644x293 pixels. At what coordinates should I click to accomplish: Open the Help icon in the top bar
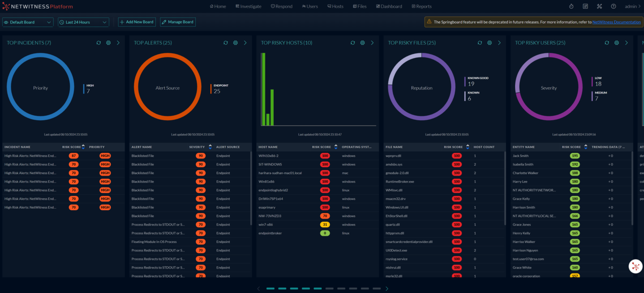[614, 6]
